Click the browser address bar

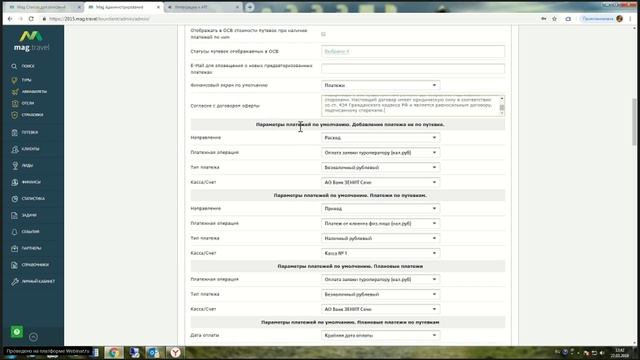[286, 19]
